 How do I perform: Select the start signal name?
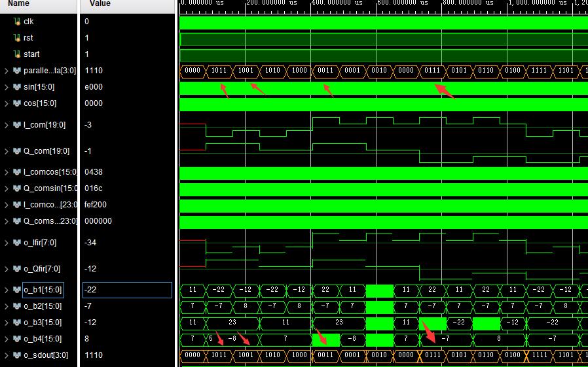31,54
